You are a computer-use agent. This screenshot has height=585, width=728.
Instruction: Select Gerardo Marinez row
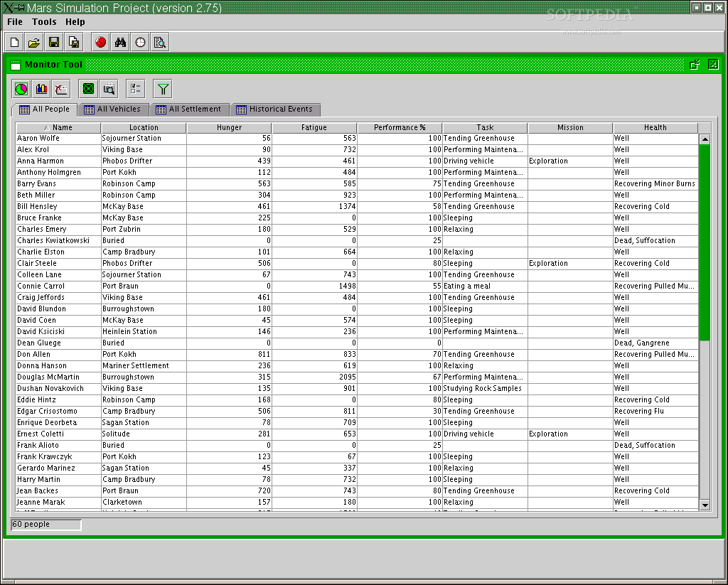click(x=357, y=468)
